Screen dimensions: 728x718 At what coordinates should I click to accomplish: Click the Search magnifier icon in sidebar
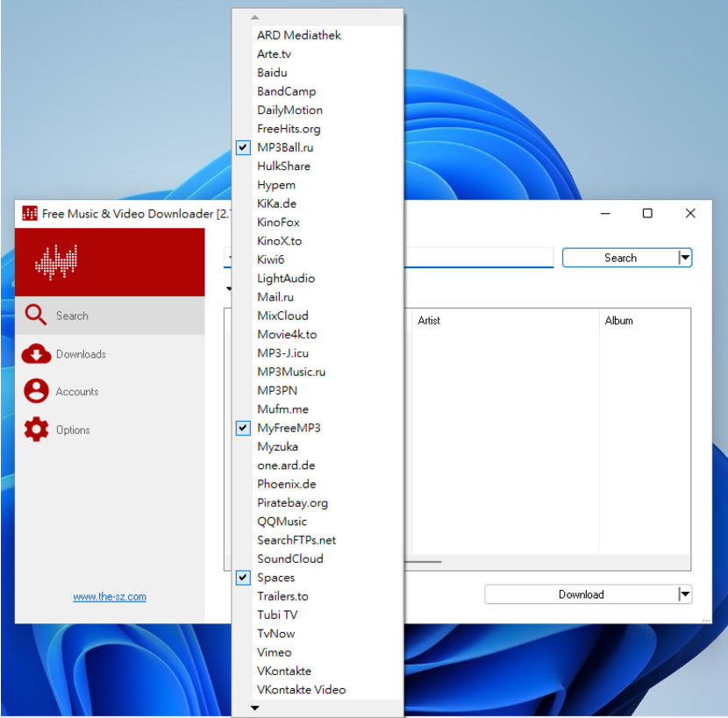36,315
